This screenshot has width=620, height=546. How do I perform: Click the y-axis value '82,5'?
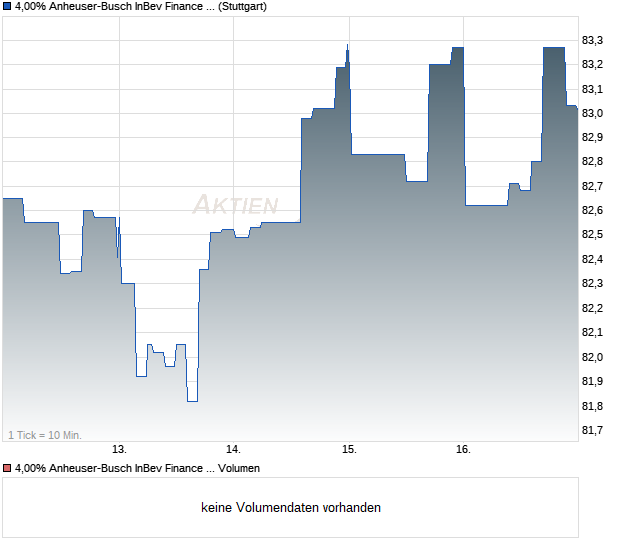pyautogui.click(x=592, y=234)
